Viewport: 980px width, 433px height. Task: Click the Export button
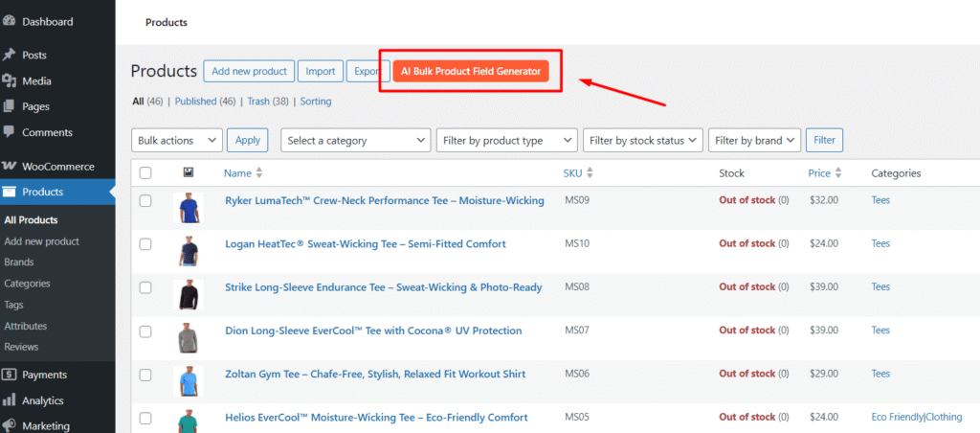tap(368, 71)
